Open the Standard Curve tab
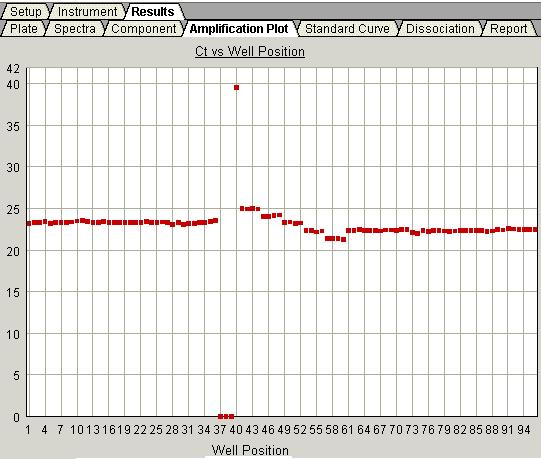The height and width of the screenshot is (459, 541). click(x=347, y=29)
